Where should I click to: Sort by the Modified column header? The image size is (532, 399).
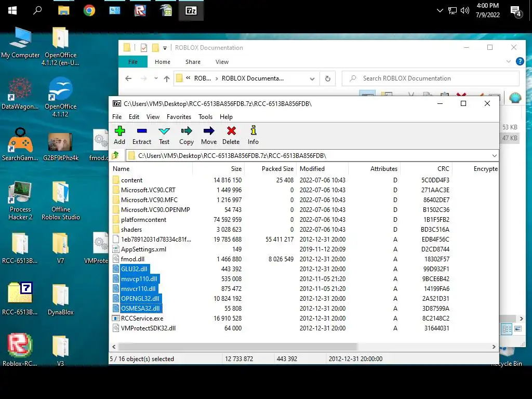pos(322,169)
